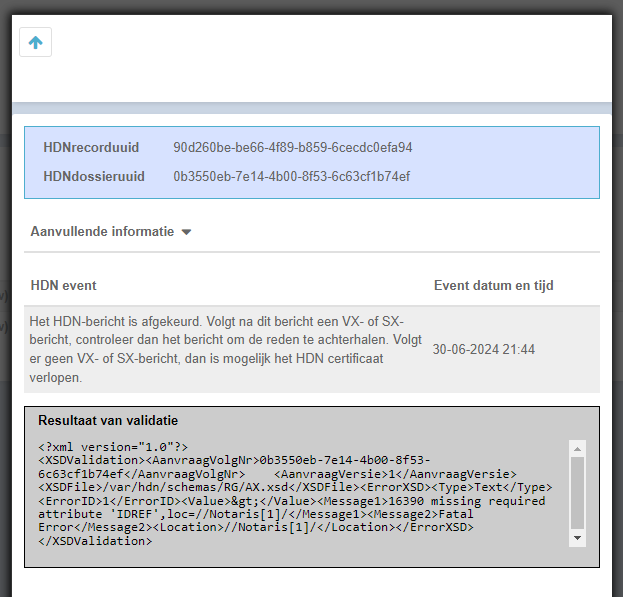Click the Event datum en tijd header

[x=493, y=285]
